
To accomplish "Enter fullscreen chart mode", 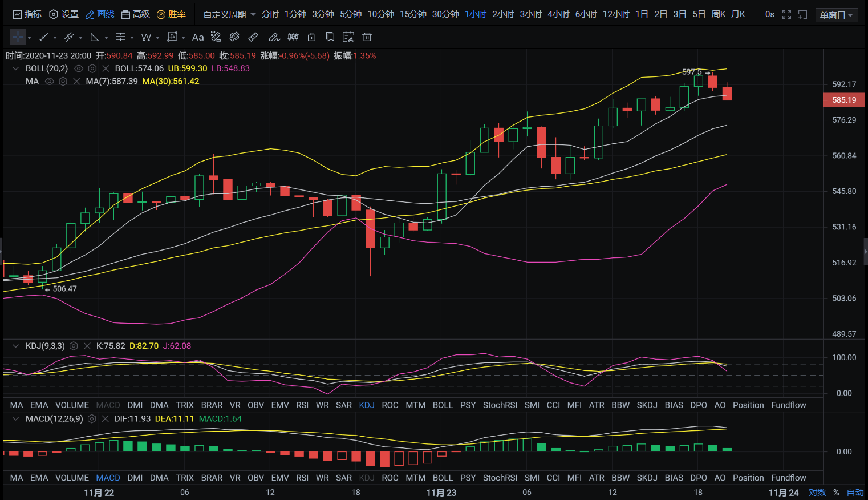I will pos(786,14).
